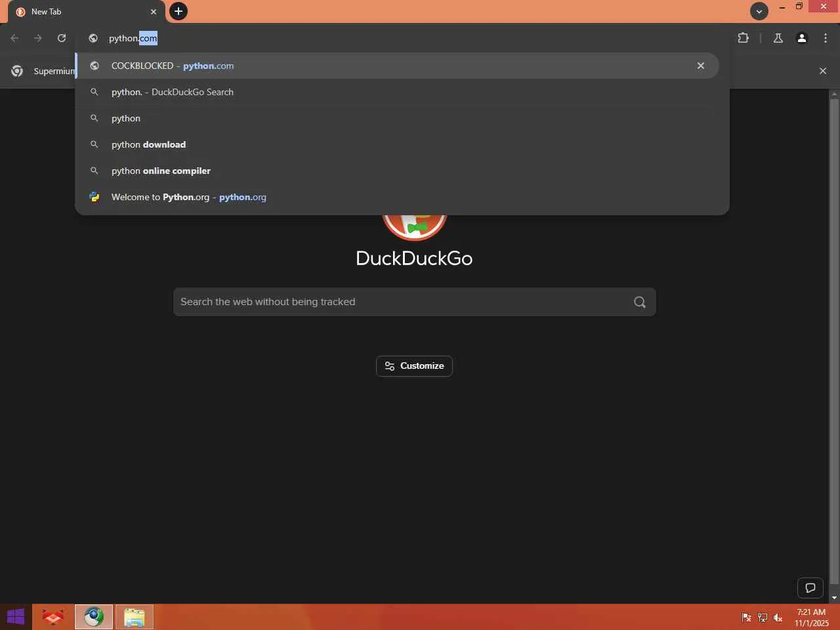
Task: Open the taskbar clock showing 7:21 AM
Action: (x=812, y=618)
